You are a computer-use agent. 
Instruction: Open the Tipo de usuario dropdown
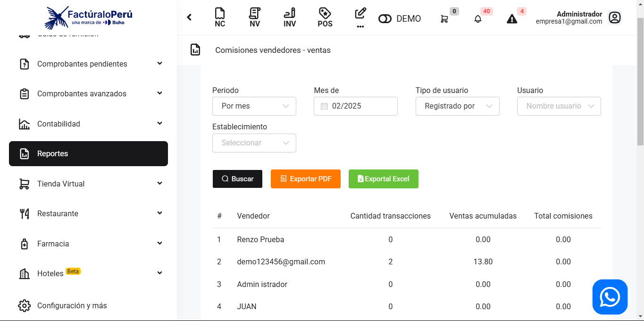coord(457,106)
